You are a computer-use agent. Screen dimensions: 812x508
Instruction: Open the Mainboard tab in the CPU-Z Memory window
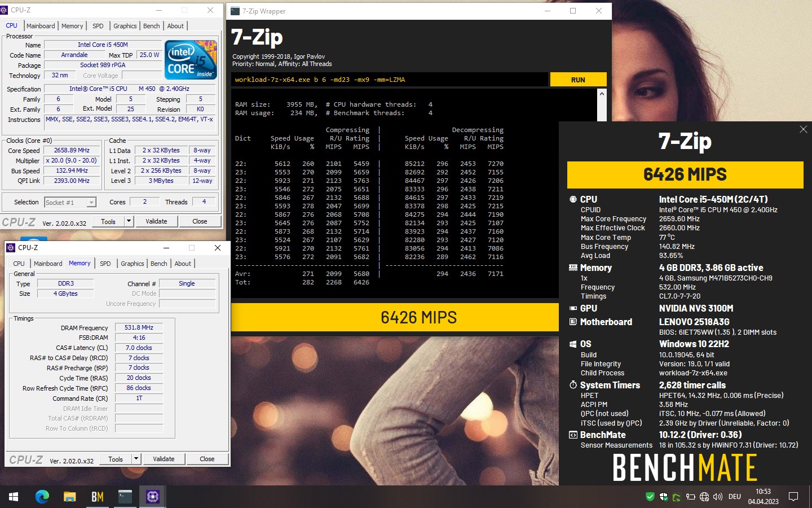point(48,264)
